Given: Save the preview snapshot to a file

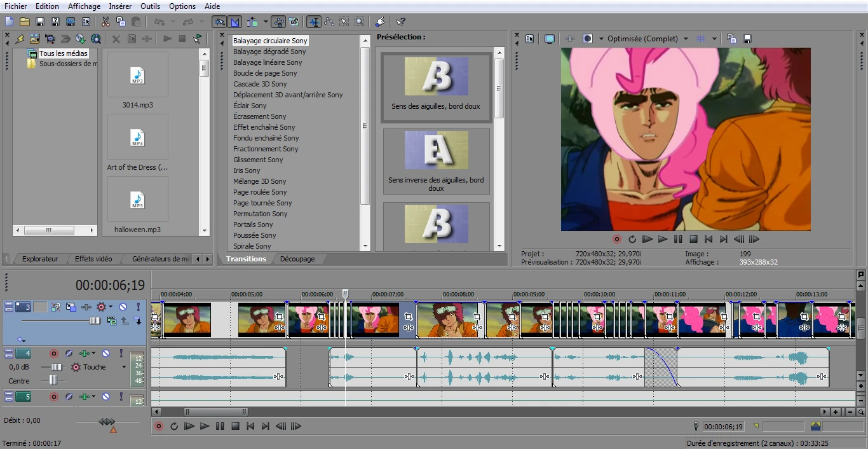Looking at the screenshot, I should click(747, 39).
